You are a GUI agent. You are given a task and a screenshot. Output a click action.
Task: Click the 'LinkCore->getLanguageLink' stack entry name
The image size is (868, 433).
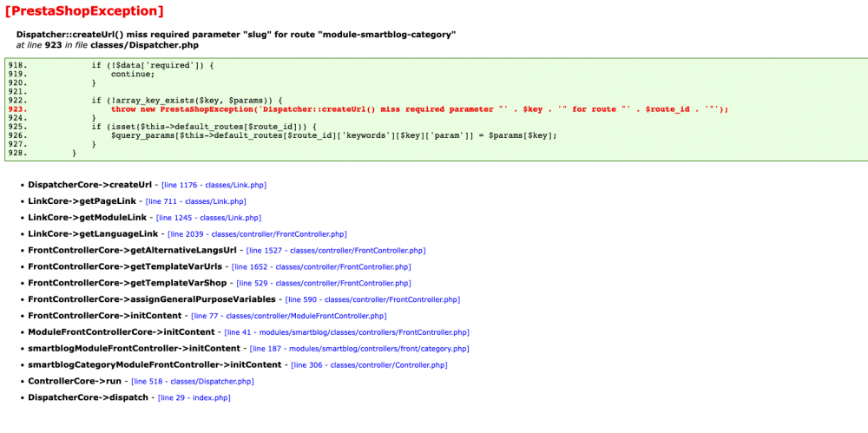point(93,234)
